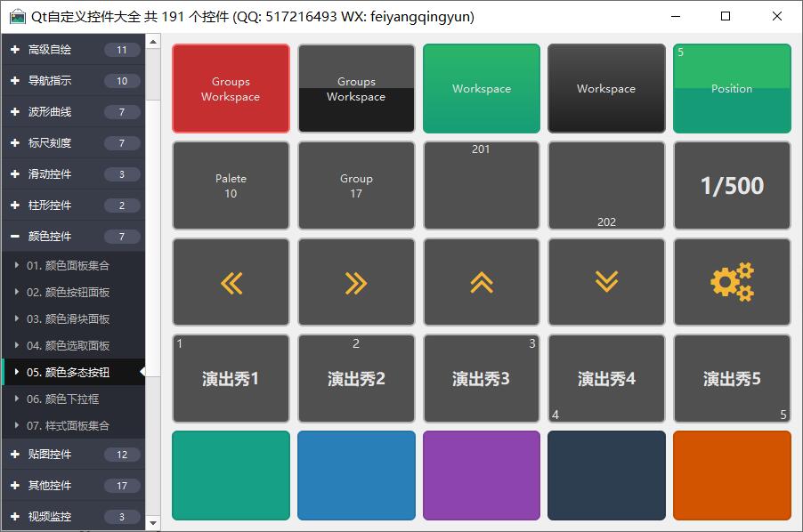Image resolution: width=803 pixels, height=532 pixels.
Task: Click the app icon in title bar
Action: [17, 17]
